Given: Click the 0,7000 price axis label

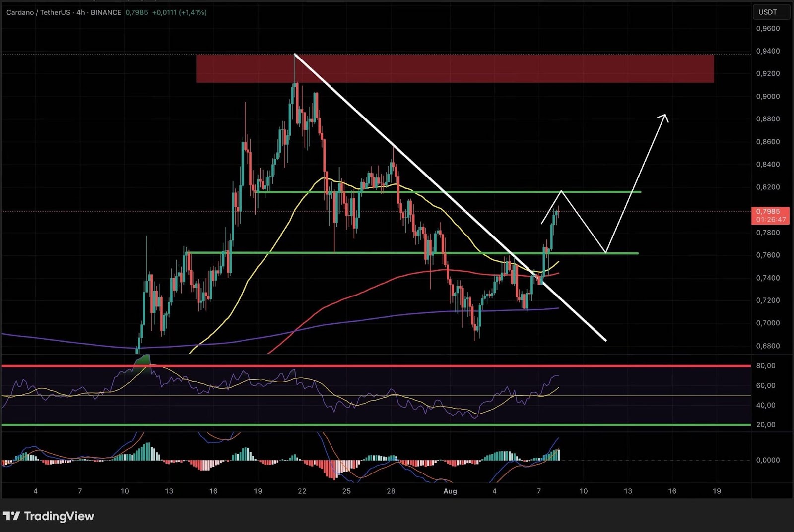Looking at the screenshot, I should click(x=768, y=323).
